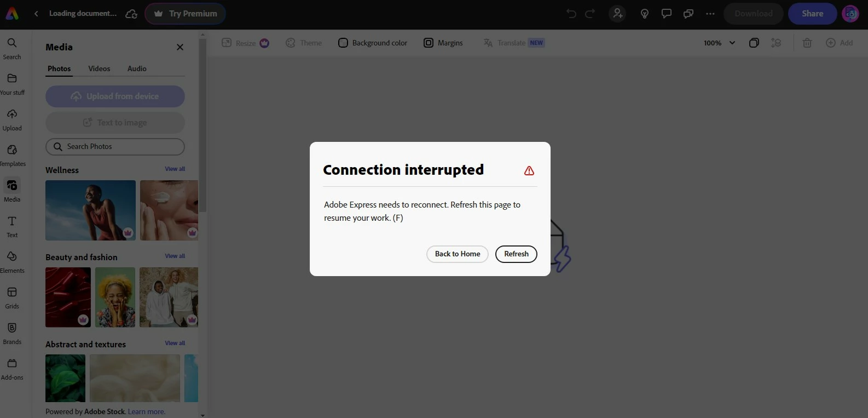Screen dimensions: 868x418
Task: Open Your stuff in the sidebar
Action: coord(12,84)
